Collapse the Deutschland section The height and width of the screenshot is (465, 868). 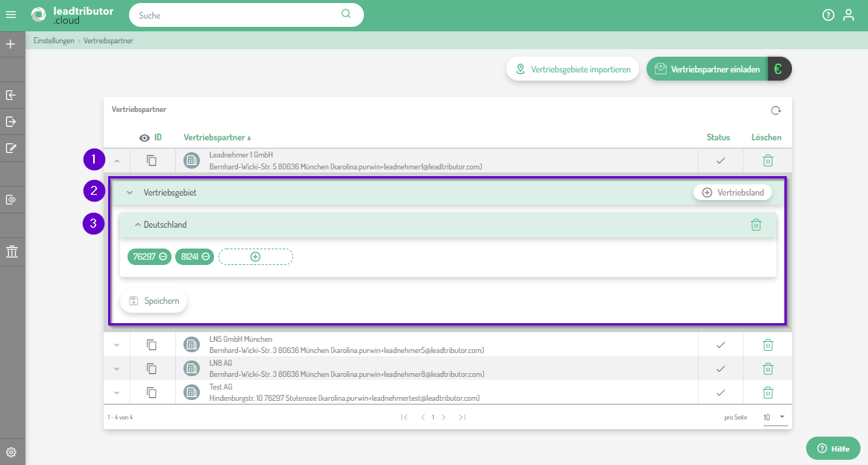coord(138,225)
